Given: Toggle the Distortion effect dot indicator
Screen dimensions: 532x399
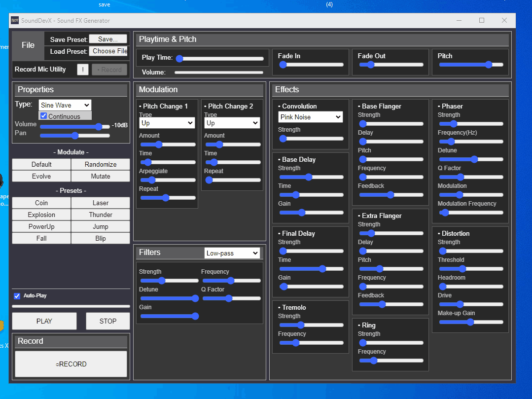Looking at the screenshot, I should pyautogui.click(x=439, y=233).
